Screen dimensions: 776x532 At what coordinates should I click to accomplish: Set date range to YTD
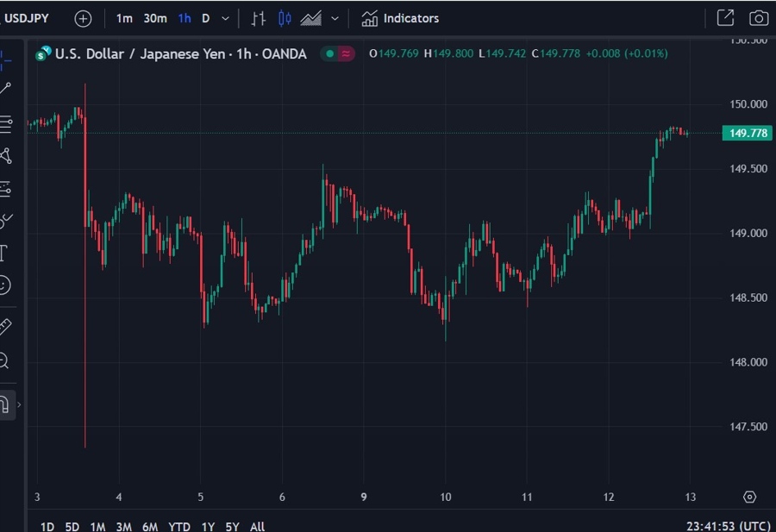click(179, 527)
